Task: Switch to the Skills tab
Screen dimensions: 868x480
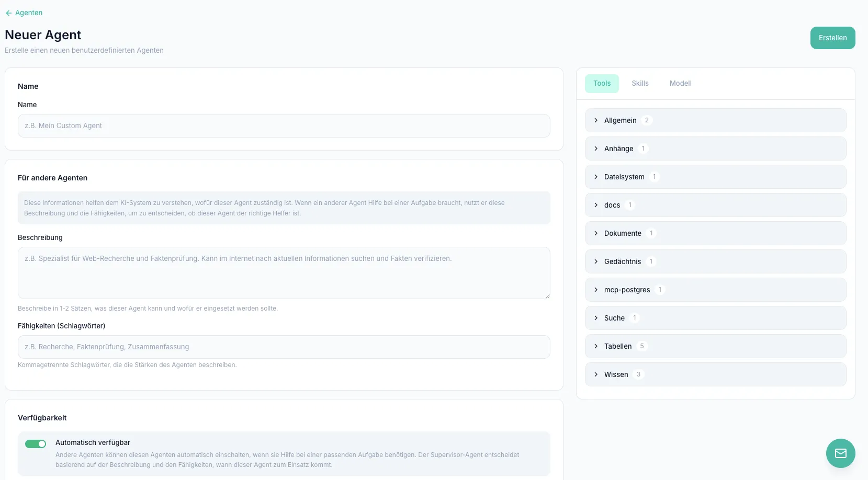Action: click(x=640, y=84)
